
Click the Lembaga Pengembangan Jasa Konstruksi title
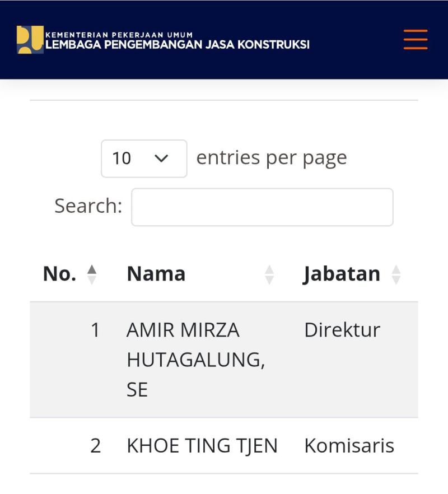tap(177, 45)
